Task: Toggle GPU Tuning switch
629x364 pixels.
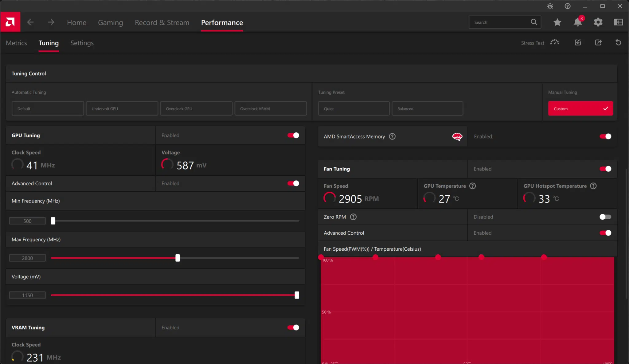Action: pyautogui.click(x=293, y=135)
